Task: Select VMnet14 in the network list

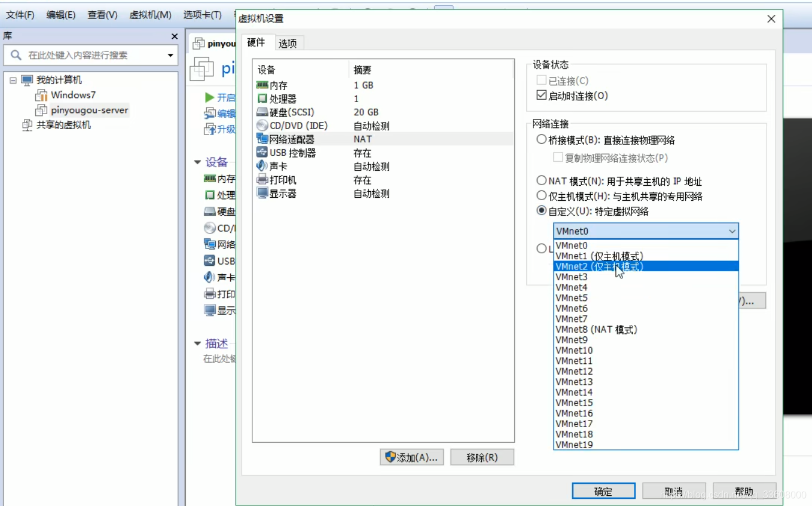Action: (646, 392)
